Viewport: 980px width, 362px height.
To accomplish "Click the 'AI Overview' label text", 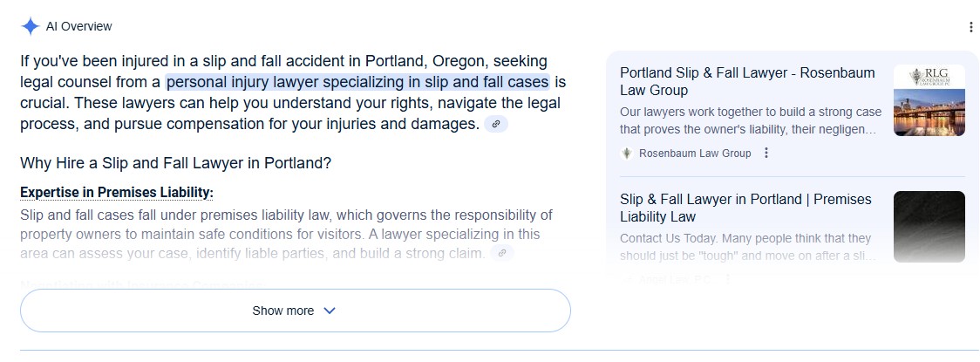I will [x=78, y=26].
